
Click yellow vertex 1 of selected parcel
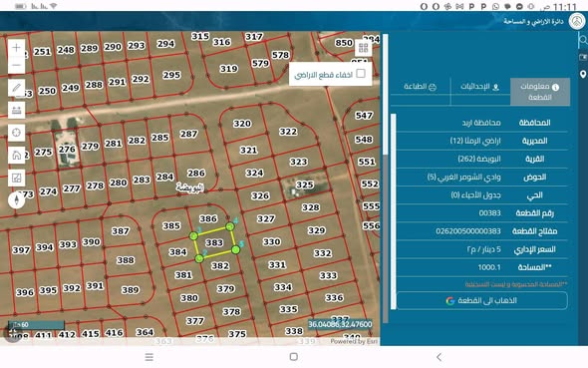tap(194, 236)
